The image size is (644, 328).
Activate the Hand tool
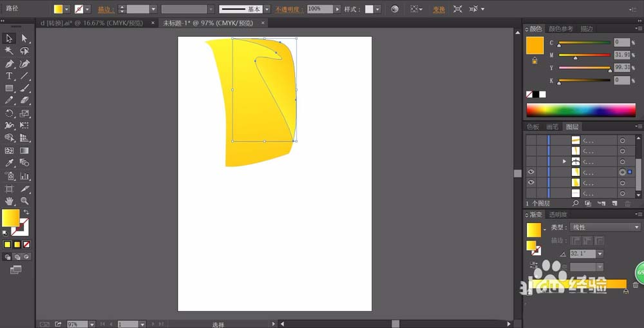click(9, 201)
